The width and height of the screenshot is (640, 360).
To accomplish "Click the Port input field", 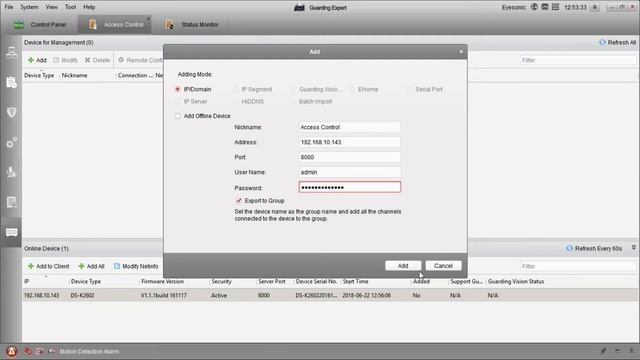I will [349, 157].
